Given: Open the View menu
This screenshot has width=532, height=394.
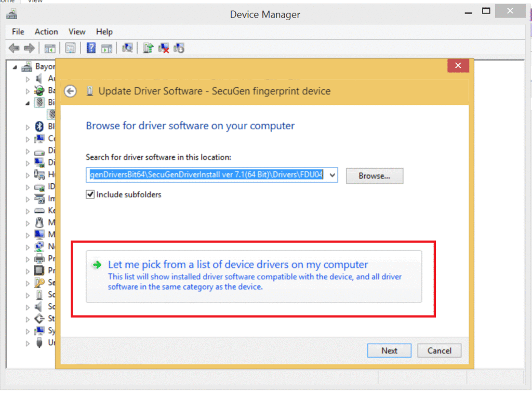Looking at the screenshot, I should click(77, 32).
